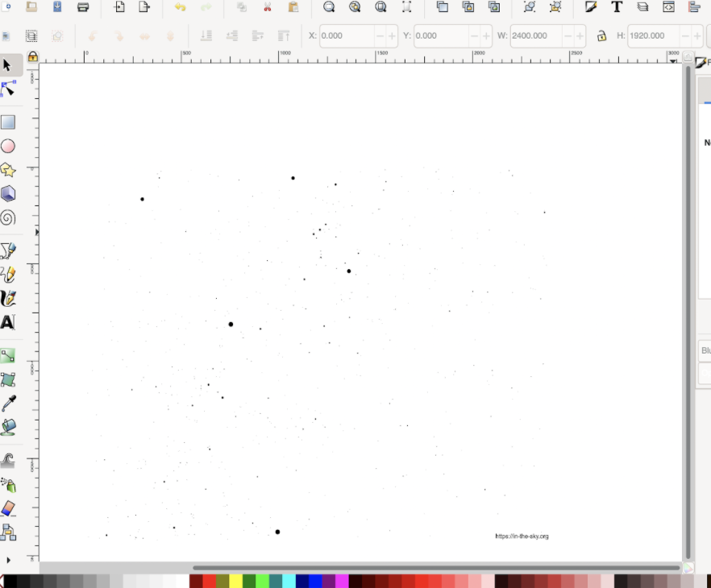
Task: Open a document with the folder toolbar icon
Action: tap(30, 7)
